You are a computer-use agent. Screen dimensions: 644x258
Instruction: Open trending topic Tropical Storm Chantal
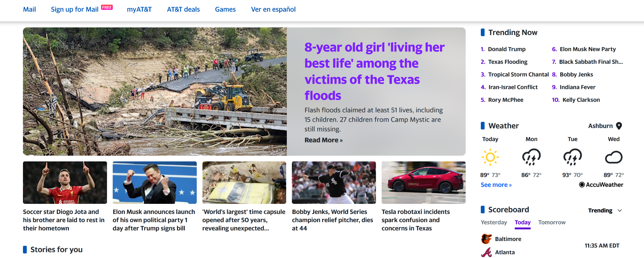pos(518,75)
